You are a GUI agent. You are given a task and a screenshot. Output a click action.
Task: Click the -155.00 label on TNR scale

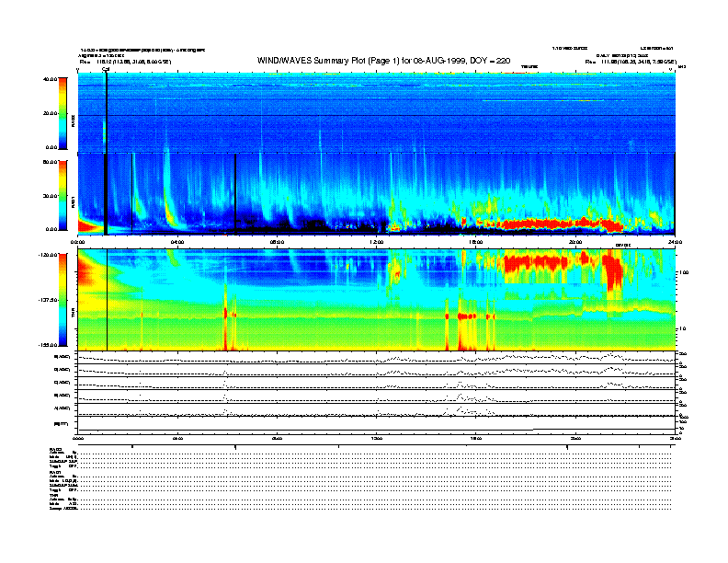tap(48, 345)
